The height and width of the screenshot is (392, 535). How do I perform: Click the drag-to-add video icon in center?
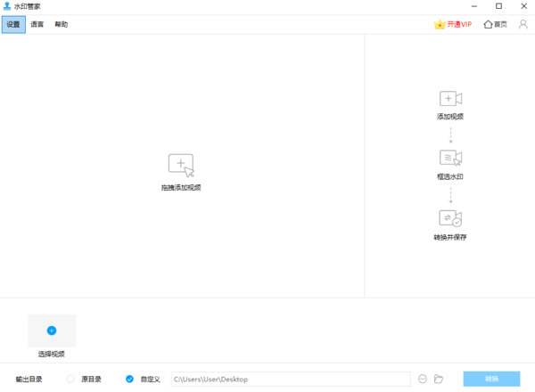click(x=181, y=166)
